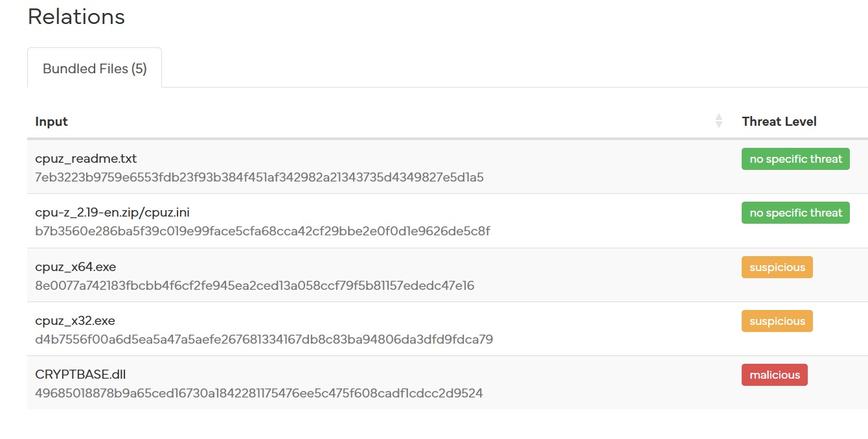Select the cpu-z_2.19-en.zip/cpuz.ini entry
Viewport: 868px width, 439px height.
point(112,213)
